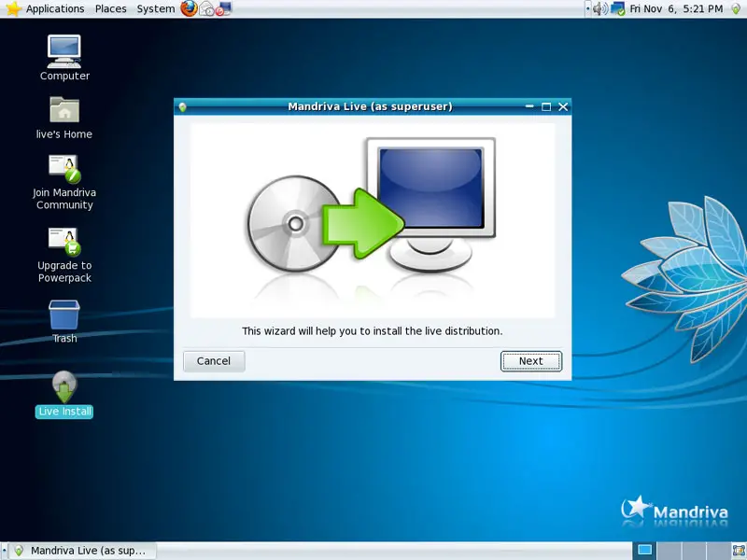The height and width of the screenshot is (560, 747).
Task: Switch to the second workspace
Action: coord(669,551)
